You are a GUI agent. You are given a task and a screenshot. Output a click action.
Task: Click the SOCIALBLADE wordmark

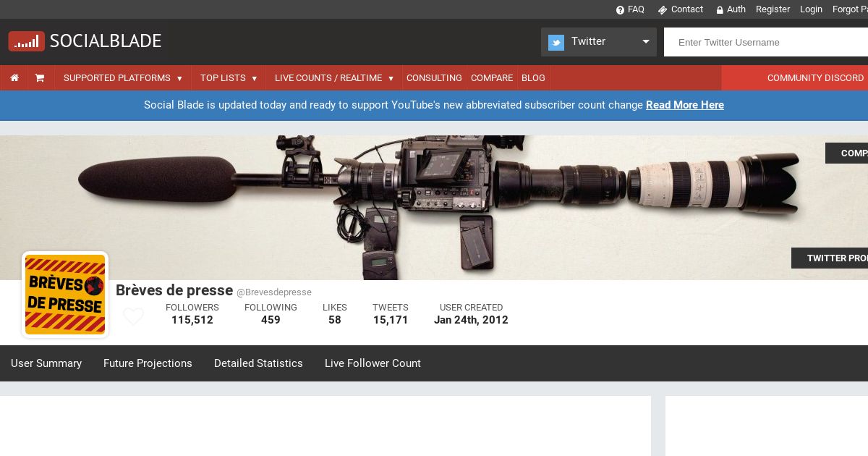[x=106, y=41]
